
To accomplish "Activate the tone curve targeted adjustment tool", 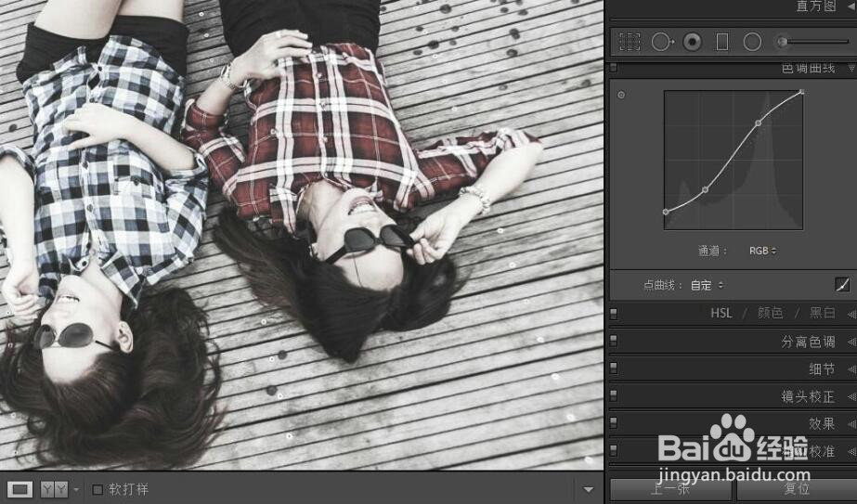I will pos(621,95).
